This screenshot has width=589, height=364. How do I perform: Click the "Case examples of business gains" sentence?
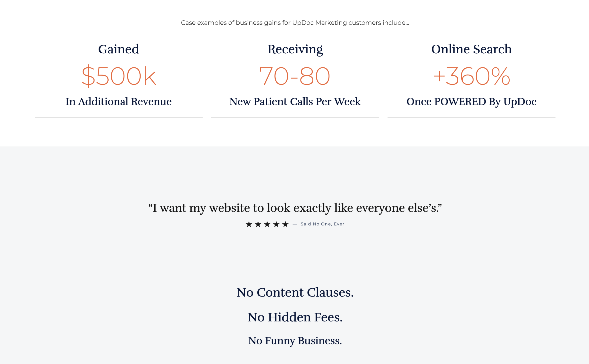tap(295, 23)
